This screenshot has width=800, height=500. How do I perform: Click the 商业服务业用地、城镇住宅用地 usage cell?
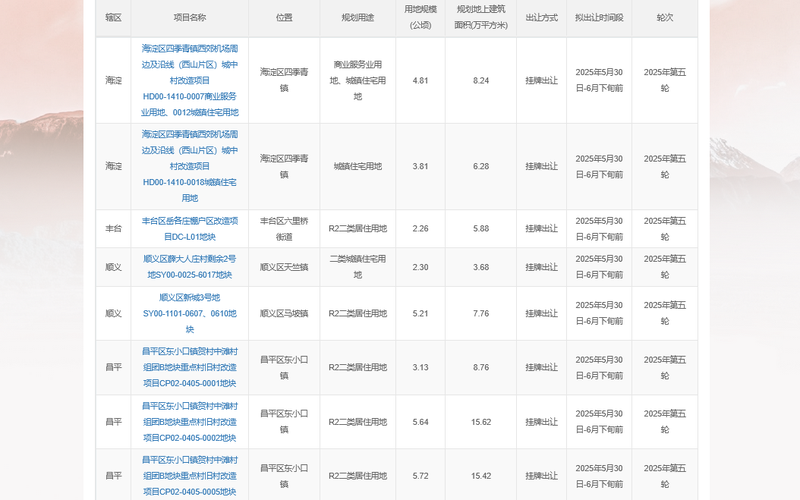point(358,80)
